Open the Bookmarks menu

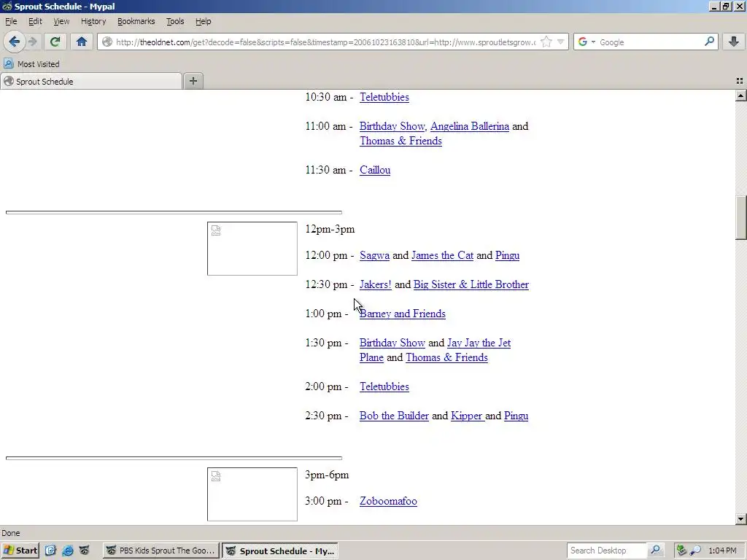136,21
